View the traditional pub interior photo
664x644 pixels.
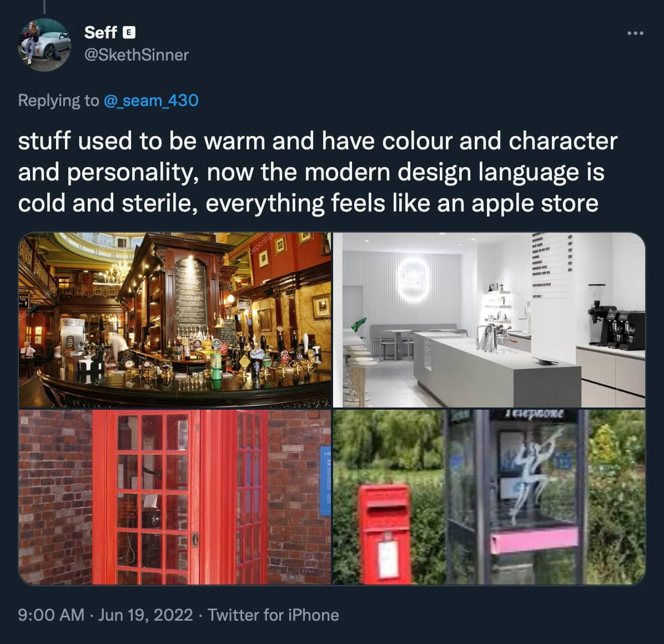[x=175, y=320]
